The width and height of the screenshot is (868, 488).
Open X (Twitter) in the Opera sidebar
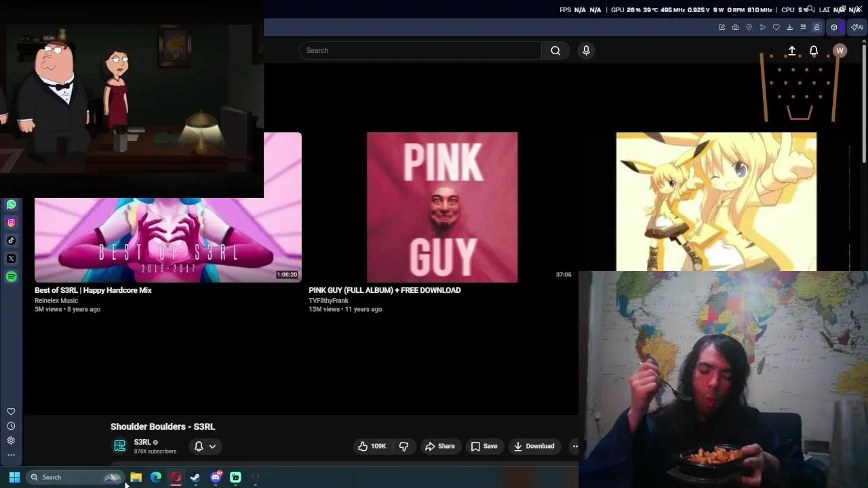(11, 258)
